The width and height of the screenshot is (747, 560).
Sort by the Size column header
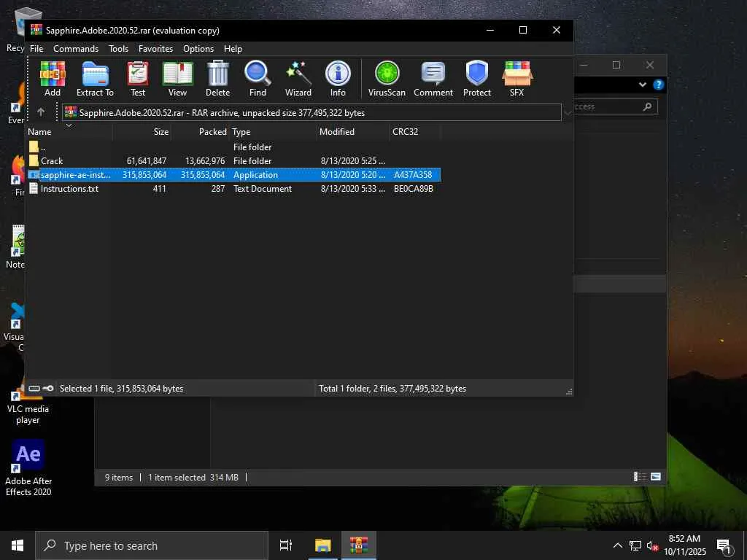[x=142, y=132]
